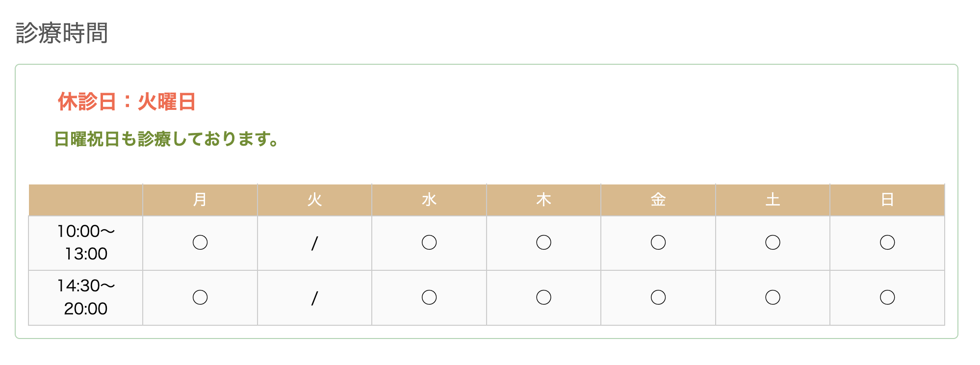This screenshot has width=980, height=365.
Task: Click the Tuesday afternoon slash mark
Action: [314, 298]
